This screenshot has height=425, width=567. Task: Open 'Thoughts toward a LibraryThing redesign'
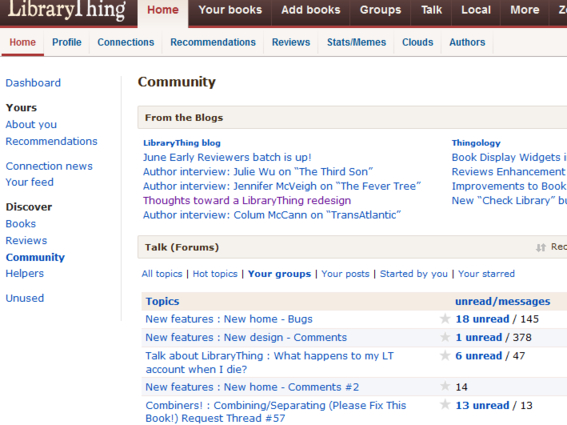click(x=247, y=200)
